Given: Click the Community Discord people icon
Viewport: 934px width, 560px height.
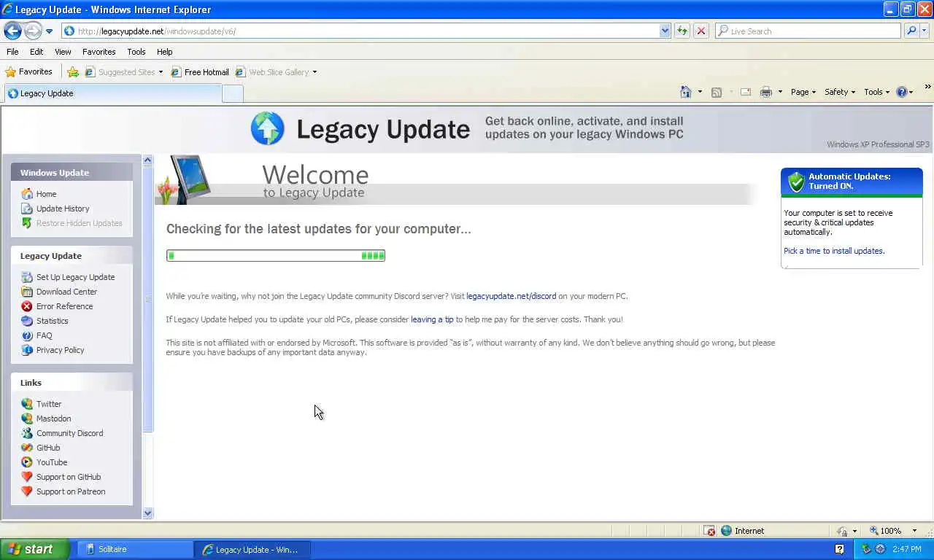Looking at the screenshot, I should point(27,433).
